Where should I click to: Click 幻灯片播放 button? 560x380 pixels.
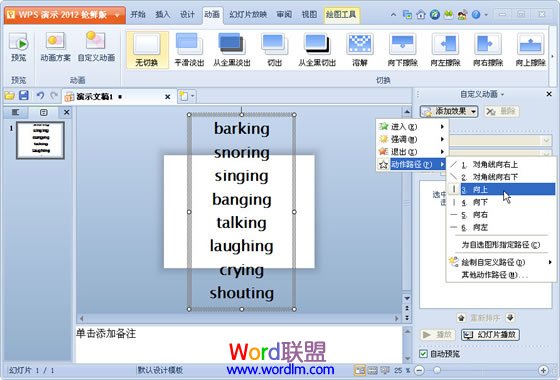(490, 335)
